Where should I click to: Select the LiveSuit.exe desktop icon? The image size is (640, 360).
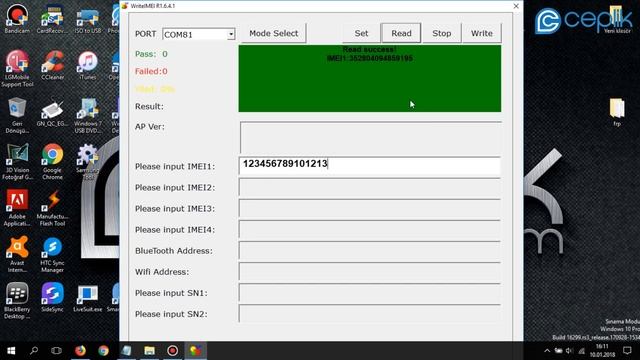point(87,298)
